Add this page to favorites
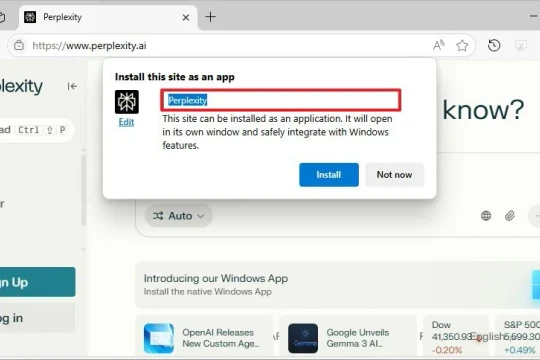The width and height of the screenshot is (540, 360). point(462,45)
